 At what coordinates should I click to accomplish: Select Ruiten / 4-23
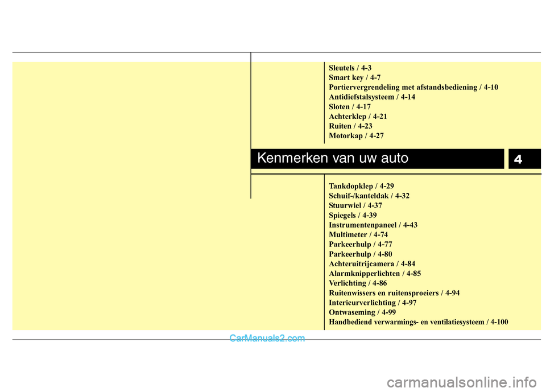pyautogui.click(x=350, y=126)
